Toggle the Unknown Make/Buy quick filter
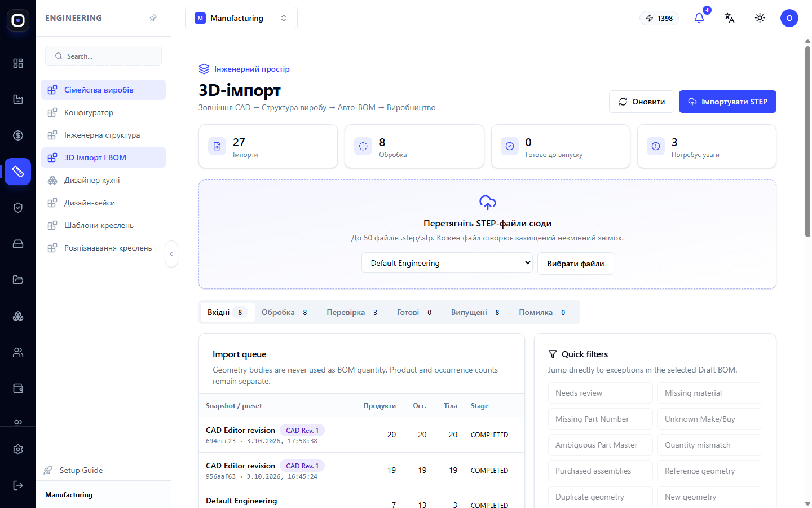This screenshot has height=508, width=812. (710, 419)
